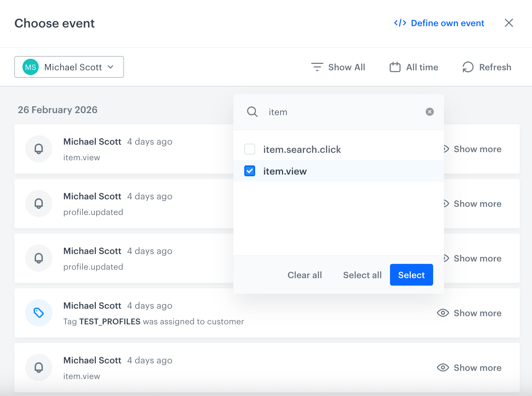
Task: Click the circular Refresh arrow icon
Action: point(468,67)
